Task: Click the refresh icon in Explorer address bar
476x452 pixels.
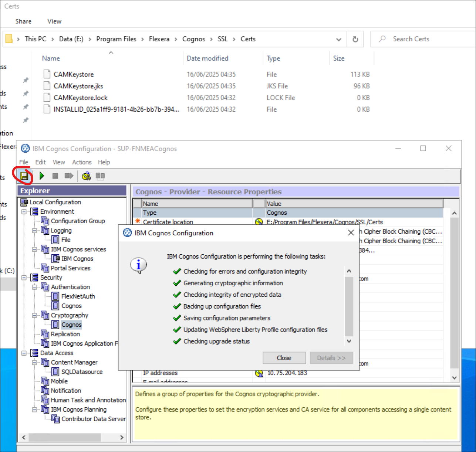Action: point(355,39)
